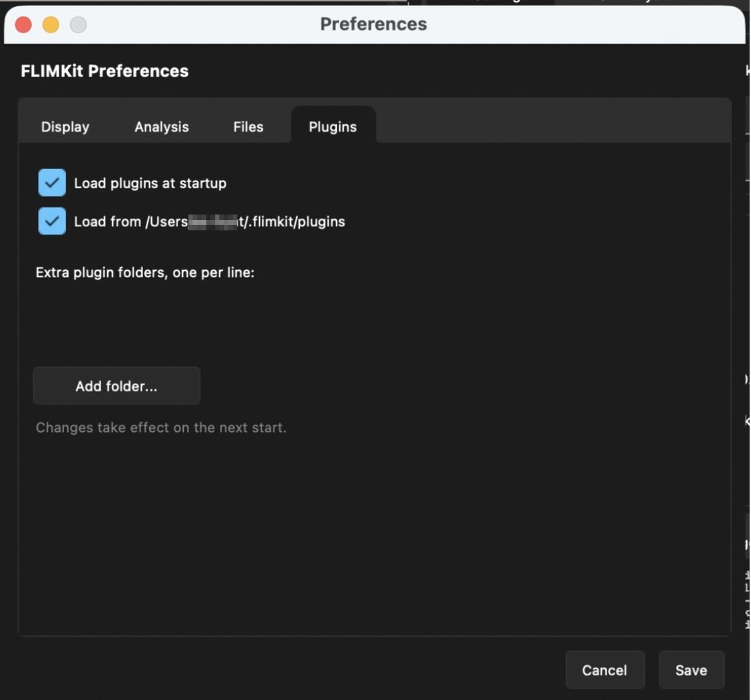Switch to the Display tab
Image resolution: width=751 pixels, height=700 pixels.
pyautogui.click(x=65, y=127)
